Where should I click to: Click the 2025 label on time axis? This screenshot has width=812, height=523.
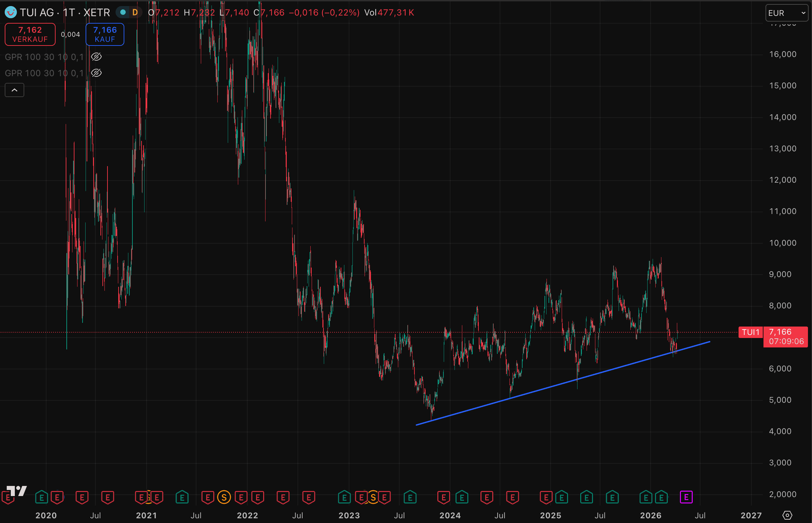point(550,516)
